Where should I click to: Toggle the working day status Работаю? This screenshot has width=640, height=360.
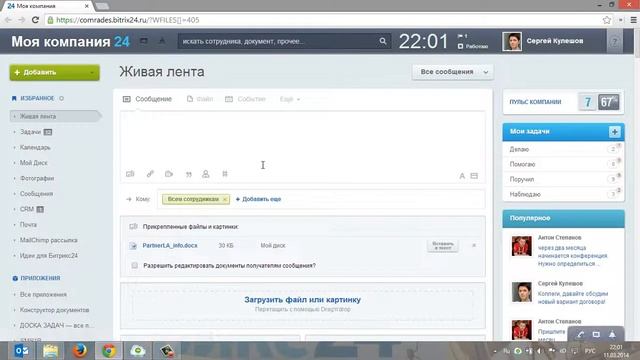473,46
